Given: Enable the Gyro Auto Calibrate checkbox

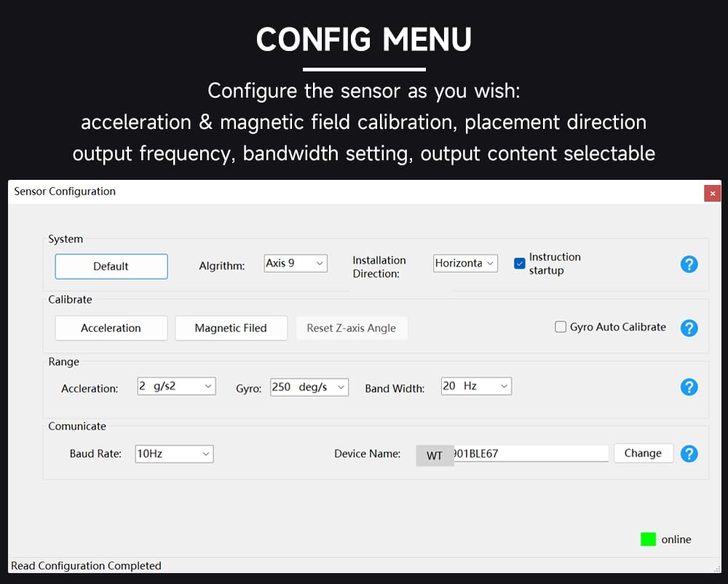Looking at the screenshot, I should [x=561, y=327].
